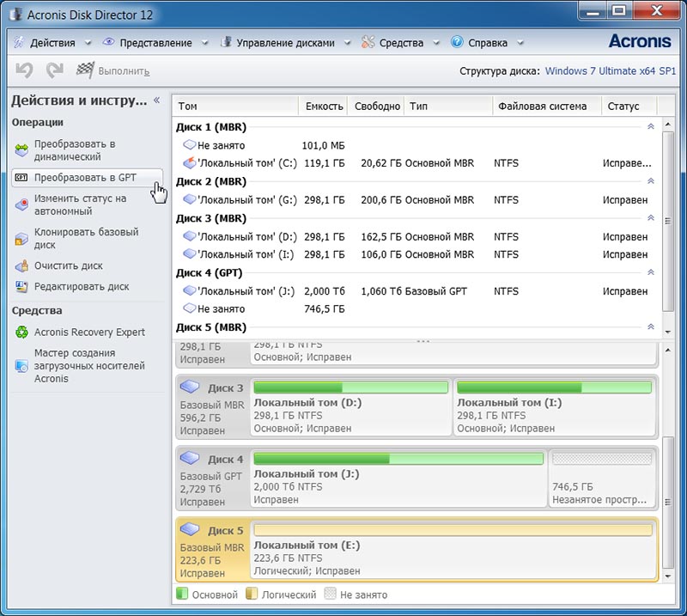687x616 pixels.
Task: Open dropdown arrow next to Представление
Action: point(204,43)
